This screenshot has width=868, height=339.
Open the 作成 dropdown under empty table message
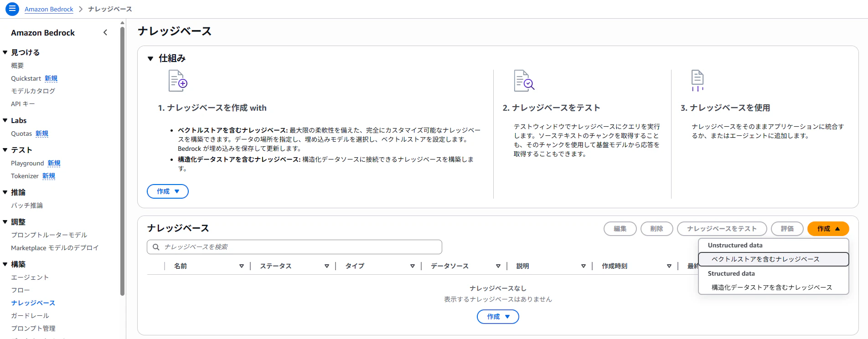(x=498, y=317)
